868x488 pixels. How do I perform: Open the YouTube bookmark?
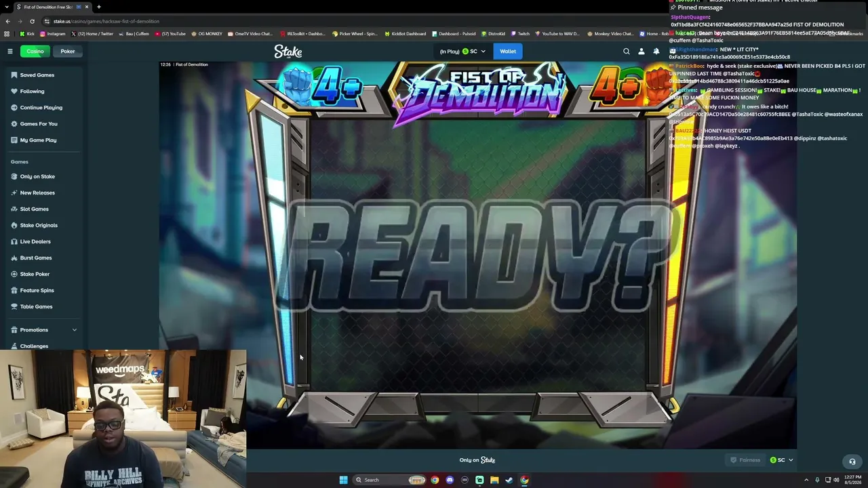click(170, 34)
